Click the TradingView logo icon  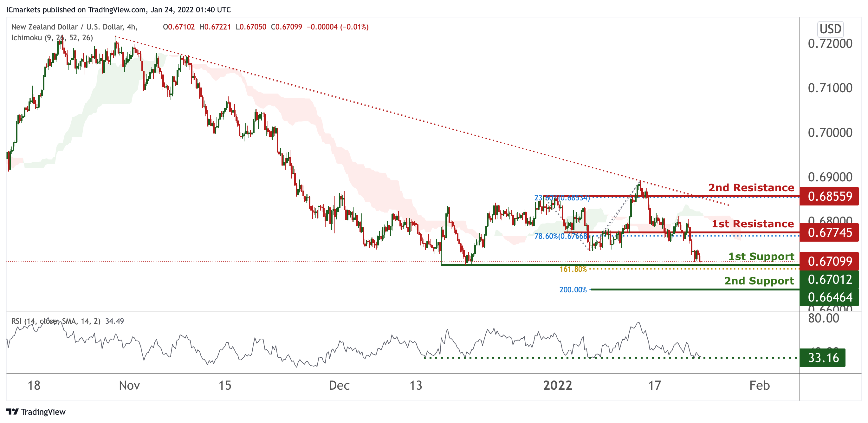coord(12,412)
